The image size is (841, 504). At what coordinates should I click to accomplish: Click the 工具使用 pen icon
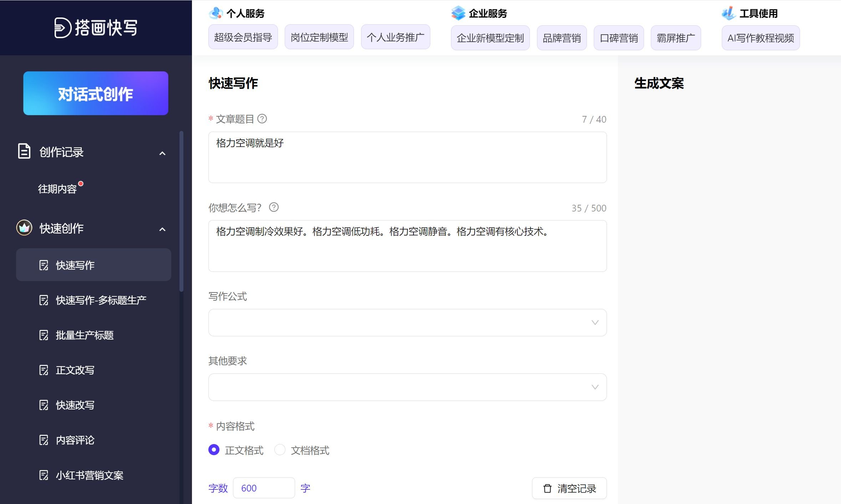click(x=729, y=12)
